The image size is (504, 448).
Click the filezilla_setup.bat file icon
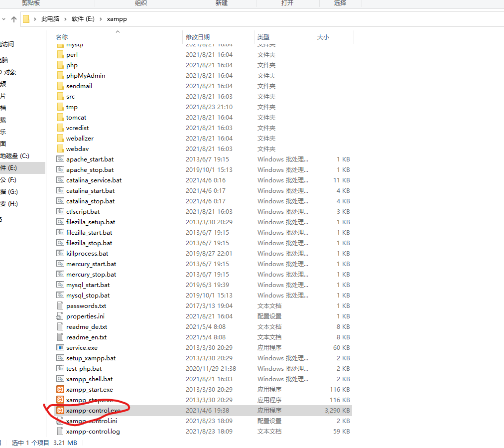pyautogui.click(x=60, y=222)
